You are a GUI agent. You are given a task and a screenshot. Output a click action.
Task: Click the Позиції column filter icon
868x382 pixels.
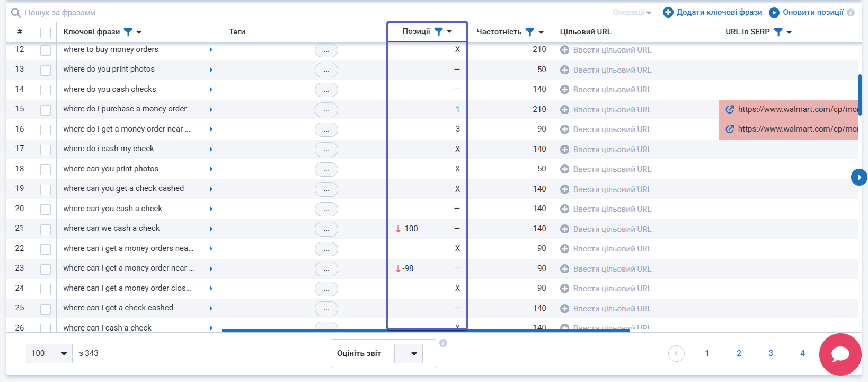tap(438, 31)
